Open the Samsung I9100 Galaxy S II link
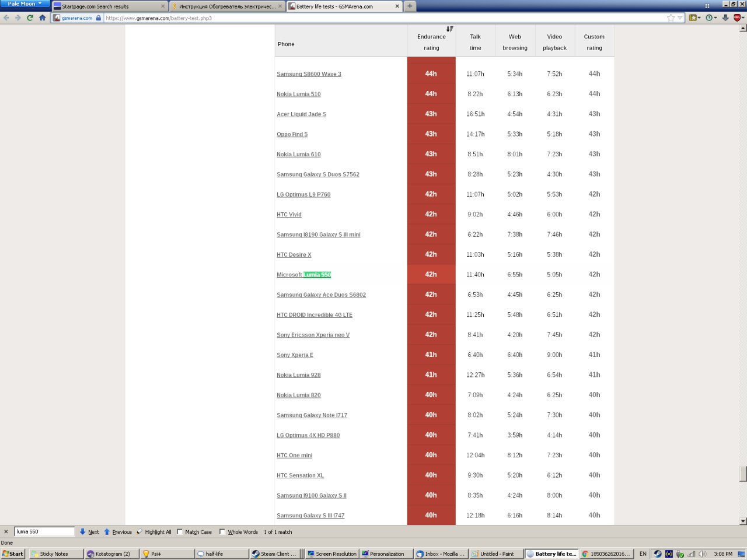Screen dimensions: 747x560 (x=311, y=496)
